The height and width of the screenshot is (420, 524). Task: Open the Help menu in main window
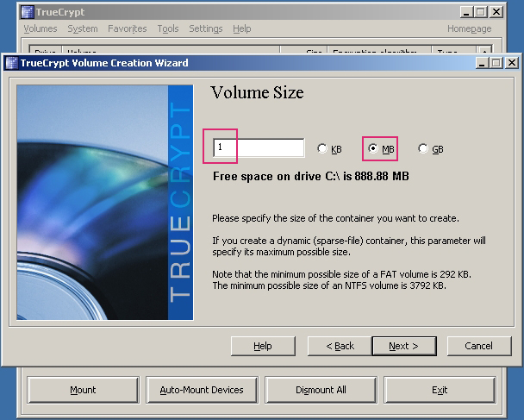pos(242,28)
